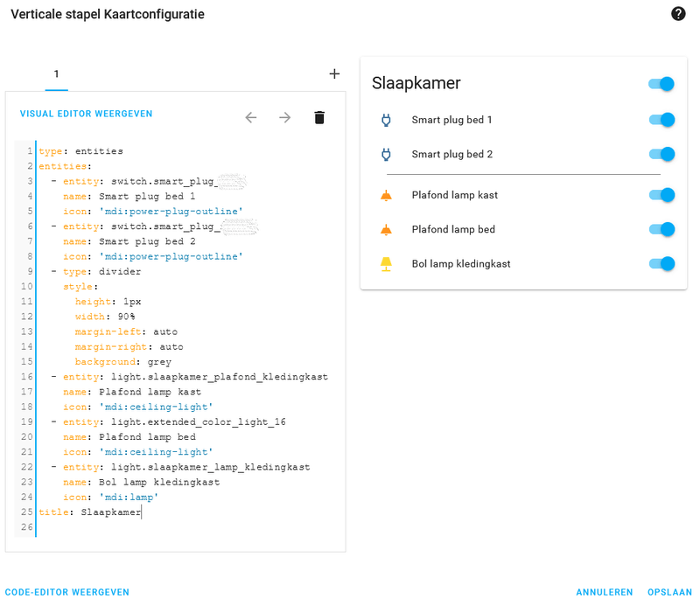Toggle Bol lamp kledingkast switch
Image resolution: width=700 pixels, height=606 pixels.
coord(661,264)
